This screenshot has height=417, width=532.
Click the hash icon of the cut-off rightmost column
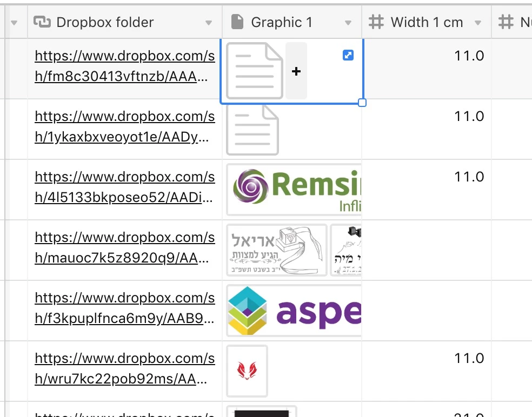(x=506, y=22)
